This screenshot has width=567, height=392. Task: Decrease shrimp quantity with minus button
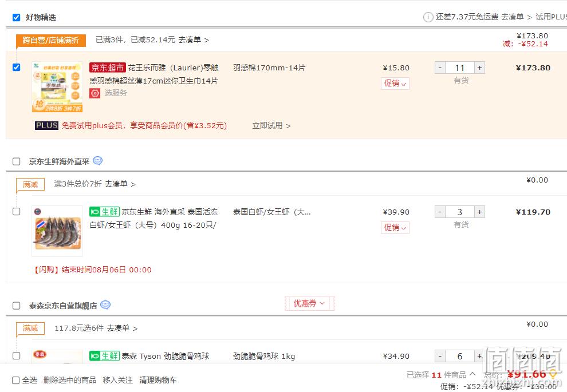[440, 212]
